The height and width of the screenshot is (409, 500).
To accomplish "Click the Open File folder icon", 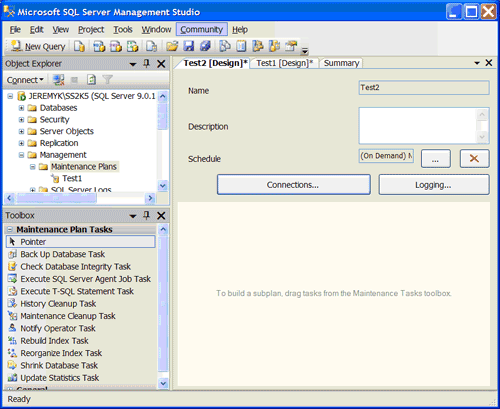I will tap(172, 46).
